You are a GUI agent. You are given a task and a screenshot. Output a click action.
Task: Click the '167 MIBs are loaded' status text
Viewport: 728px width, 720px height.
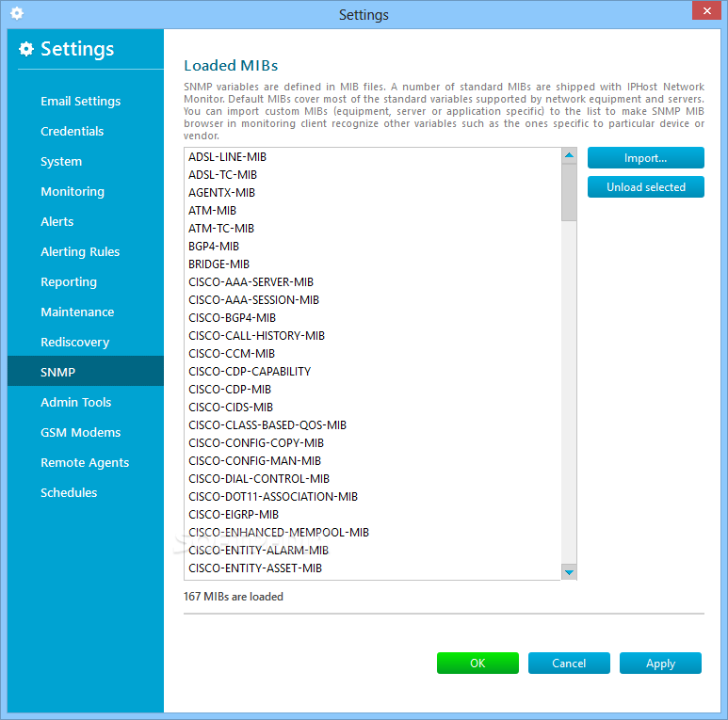coord(233,596)
